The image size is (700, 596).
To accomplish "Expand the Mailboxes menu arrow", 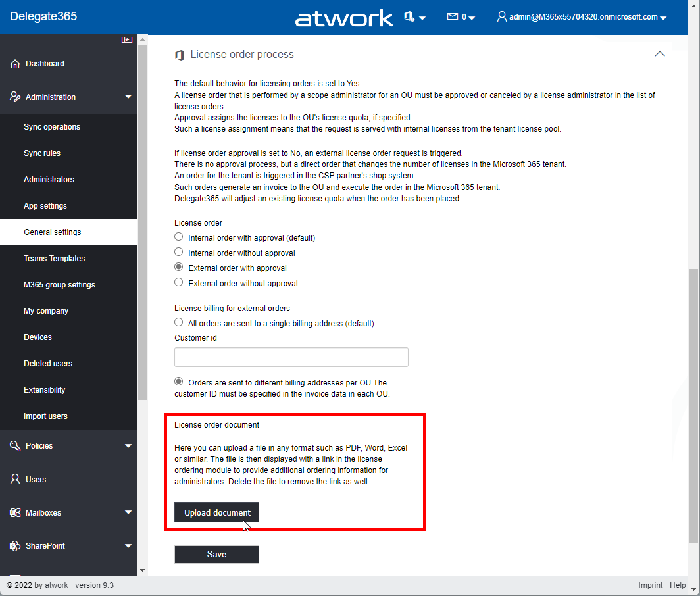I will (x=128, y=512).
